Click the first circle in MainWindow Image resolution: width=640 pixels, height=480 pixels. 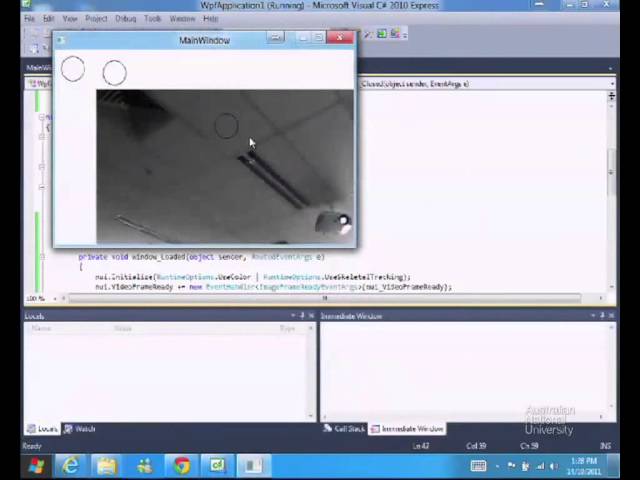73,69
